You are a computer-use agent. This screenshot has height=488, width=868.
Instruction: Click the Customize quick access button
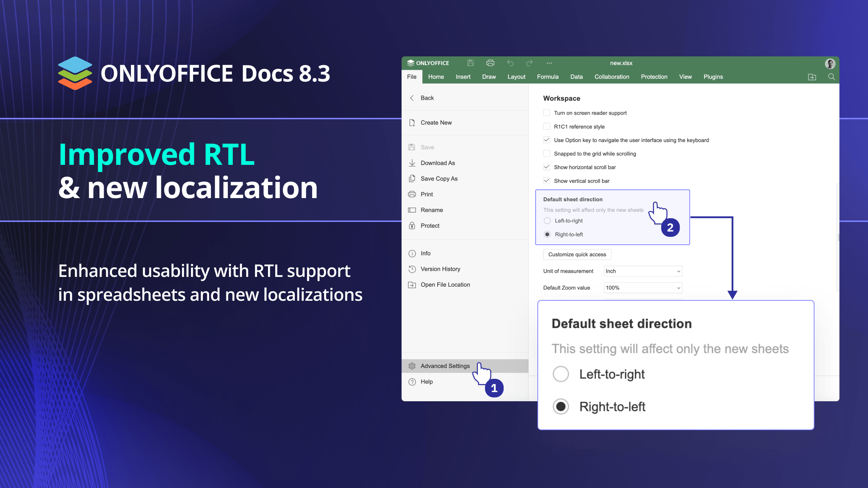[577, 254]
